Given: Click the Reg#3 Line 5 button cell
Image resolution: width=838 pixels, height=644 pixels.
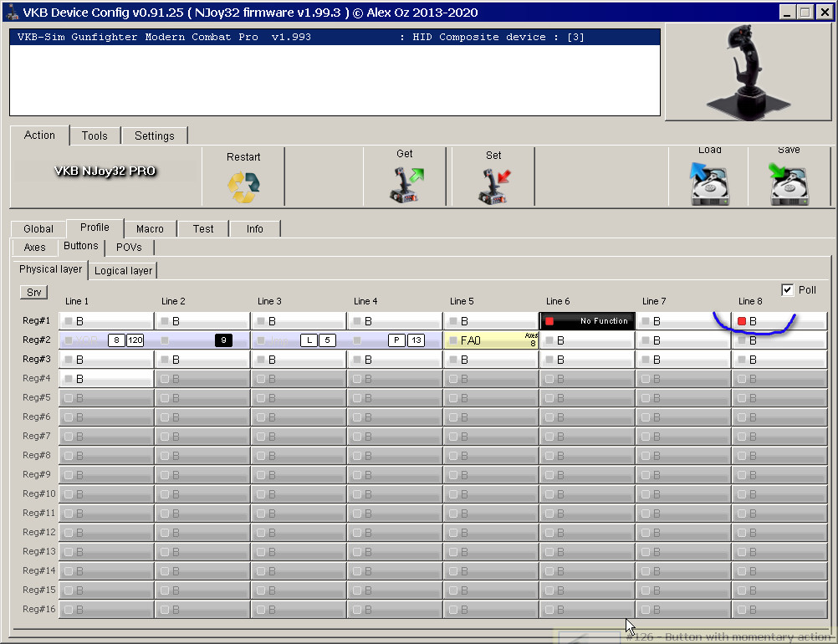Looking at the screenshot, I should click(491, 359).
